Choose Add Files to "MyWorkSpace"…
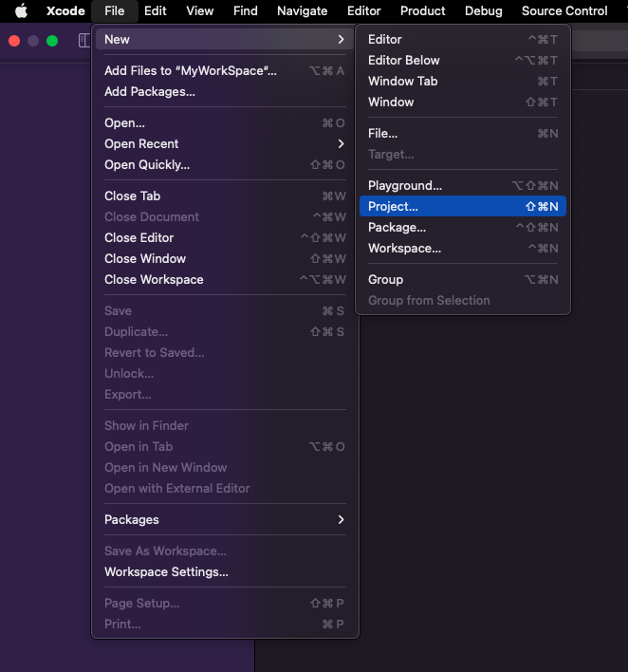Viewport: 628px width, 672px height. pos(225,71)
